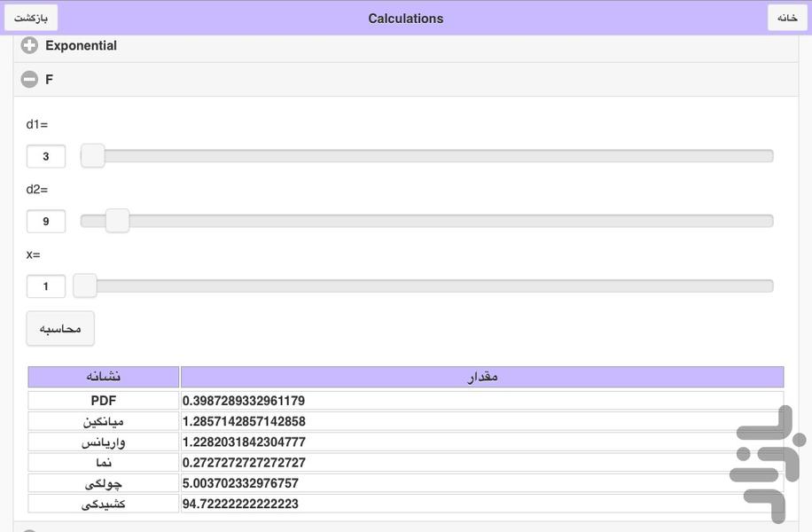The image size is (812, 532).
Task: Click the نشانه column header
Action: 104,377
